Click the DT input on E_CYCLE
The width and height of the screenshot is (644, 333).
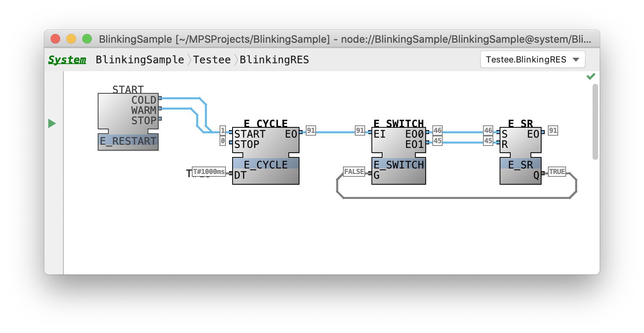tap(241, 175)
